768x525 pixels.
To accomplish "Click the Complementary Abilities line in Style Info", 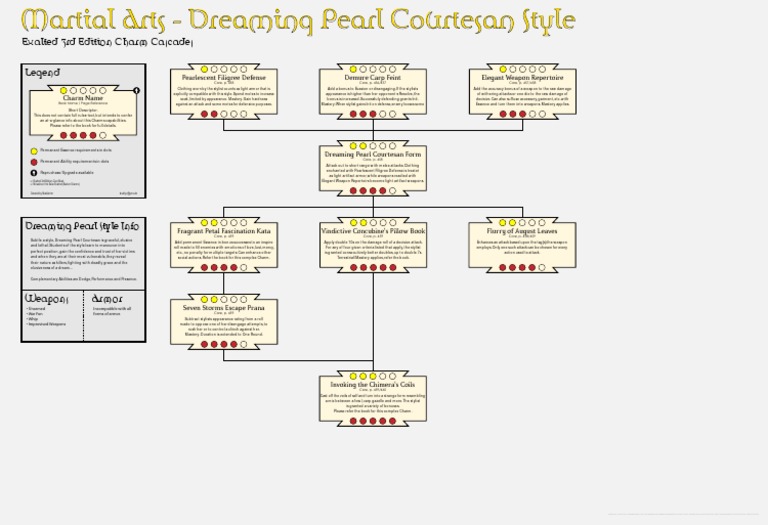I will (84, 279).
